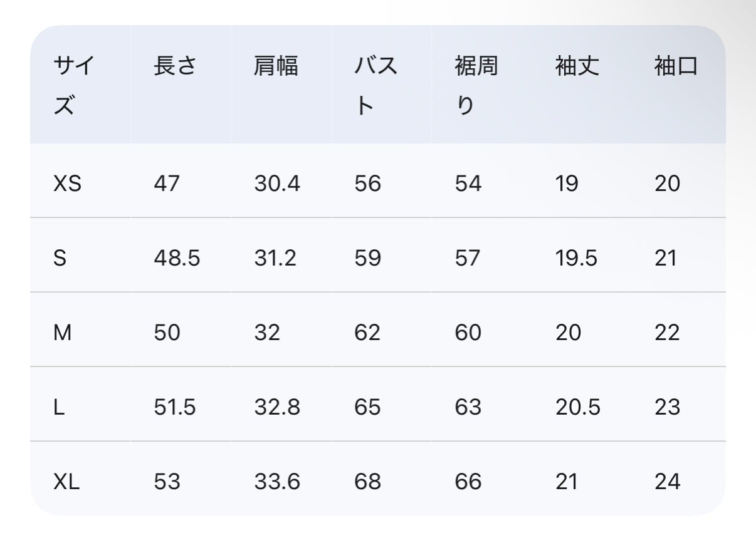This screenshot has height=538, width=756.
Task: Click the 63 hem value for L
Action: [468, 407]
